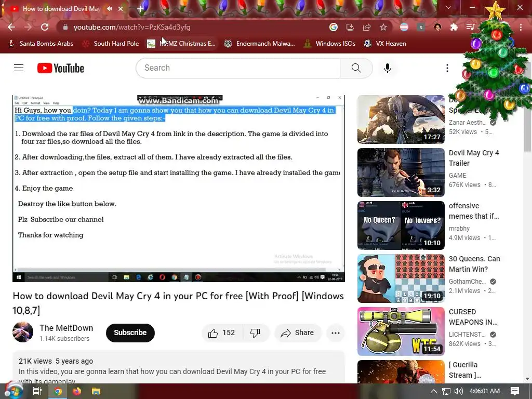Click the 4:06:01 AM taskbar clock

point(485,391)
